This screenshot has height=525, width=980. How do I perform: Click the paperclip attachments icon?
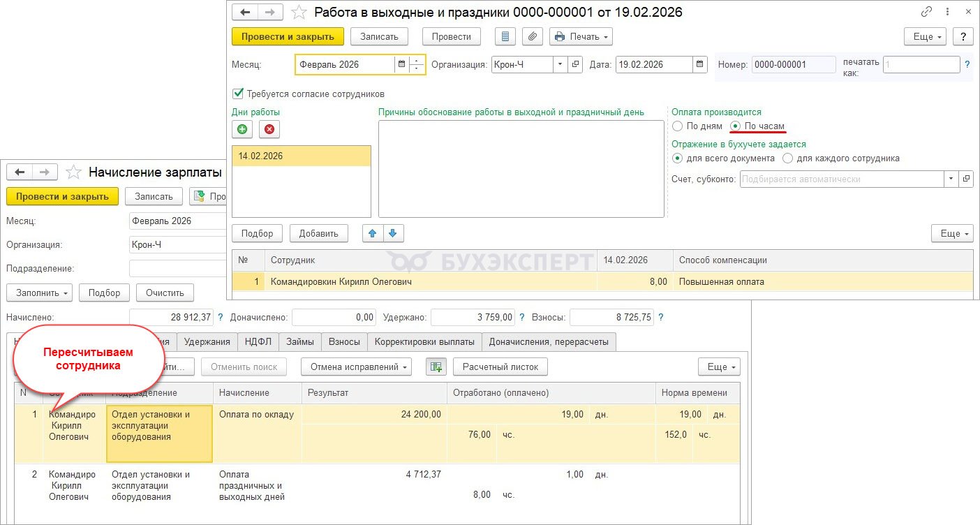(x=533, y=36)
